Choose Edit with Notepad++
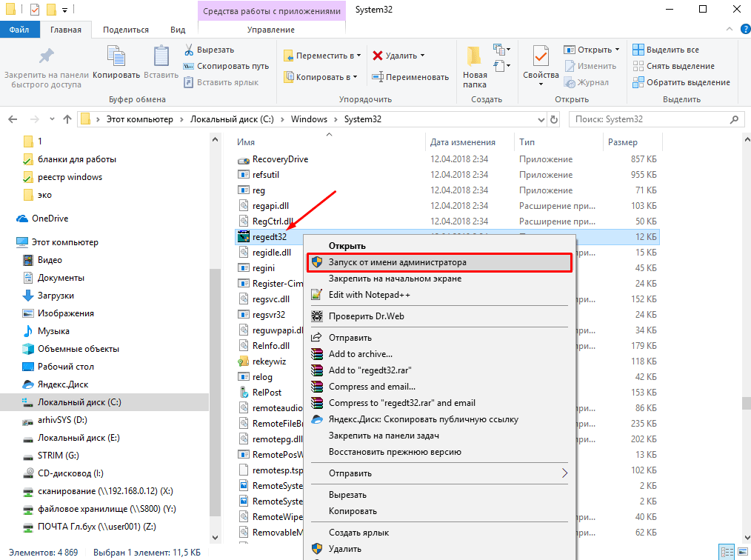Image resolution: width=751 pixels, height=560 pixels. (x=370, y=295)
